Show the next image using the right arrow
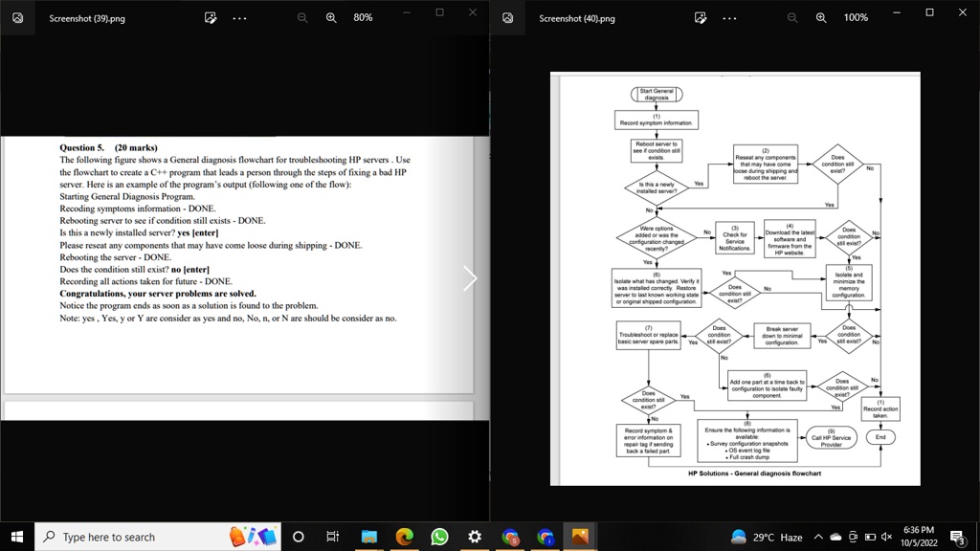This screenshot has height=551, width=980. (469, 277)
